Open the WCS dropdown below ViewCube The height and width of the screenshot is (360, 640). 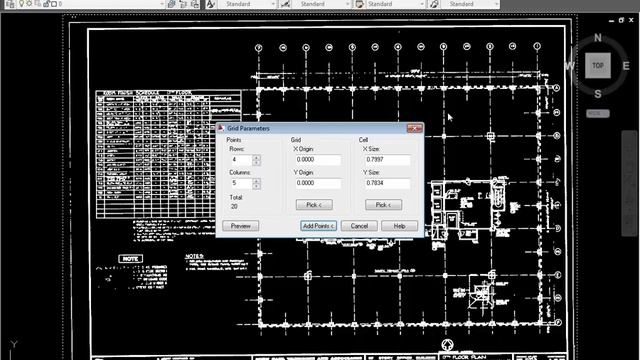point(598,113)
